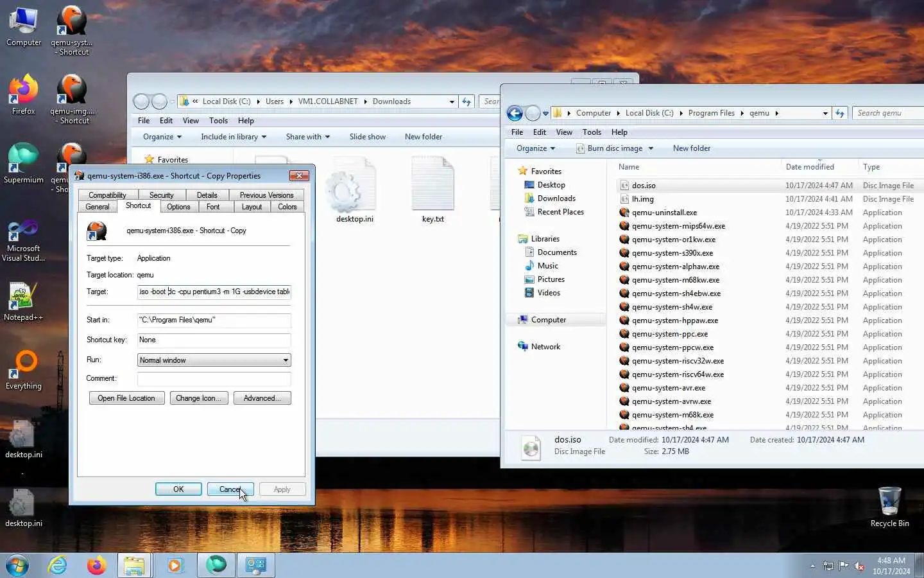Click the volume icon in the system tray
924x578 pixels.
(x=860, y=566)
